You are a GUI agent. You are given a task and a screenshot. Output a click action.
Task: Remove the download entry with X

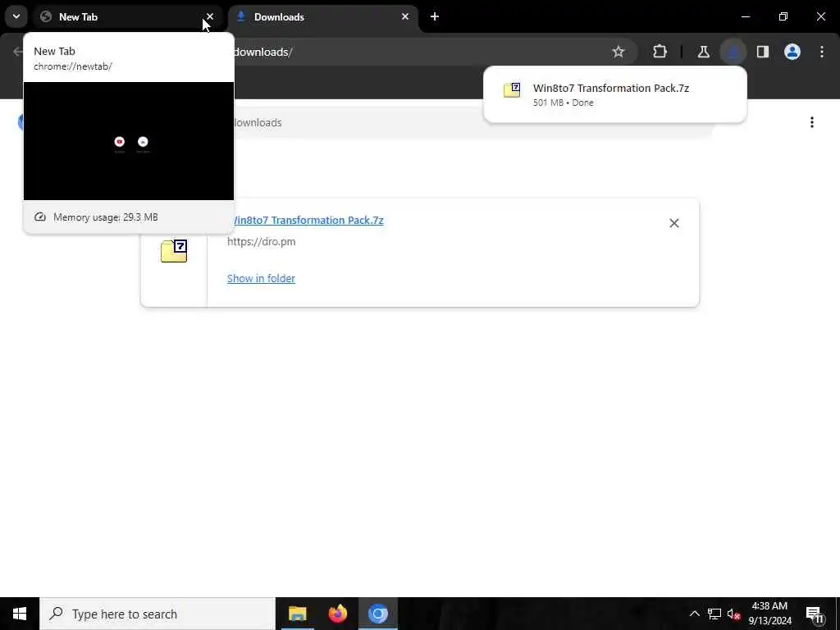click(x=674, y=223)
